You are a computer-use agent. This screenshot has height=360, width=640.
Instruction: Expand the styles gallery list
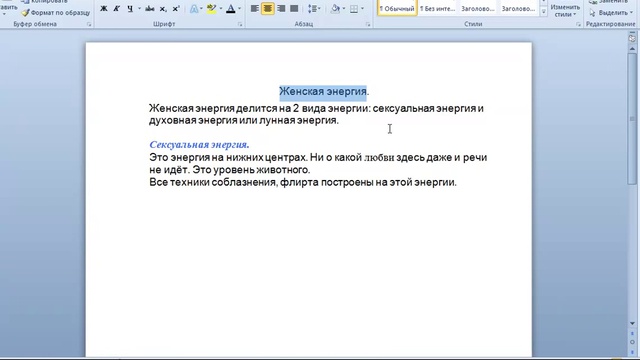543,12
